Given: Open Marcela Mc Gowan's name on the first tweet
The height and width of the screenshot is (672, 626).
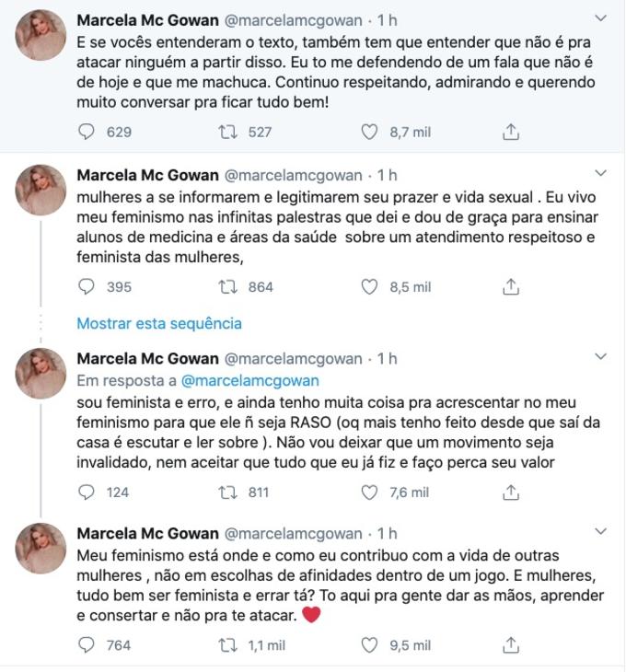Looking at the screenshot, I should coord(147,20).
